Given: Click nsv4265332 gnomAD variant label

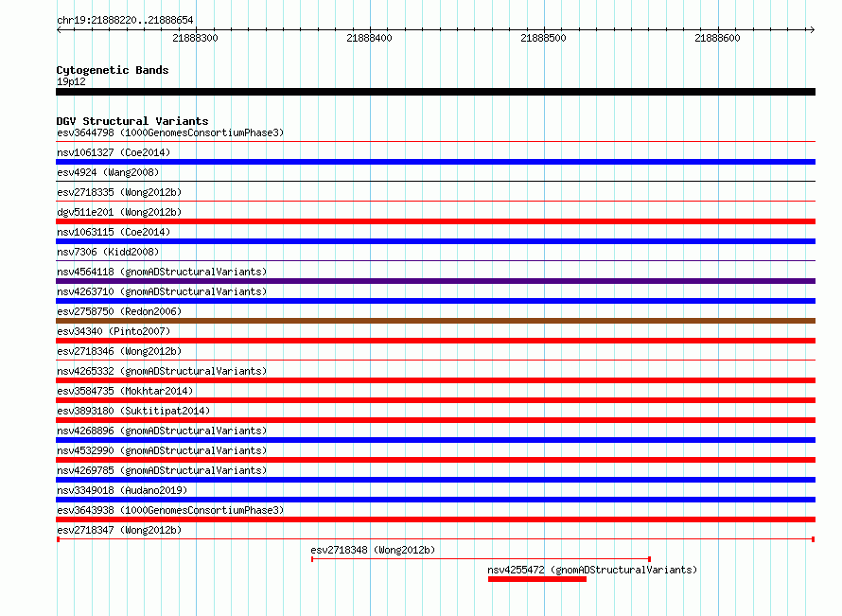Looking at the screenshot, I should pos(162,371).
